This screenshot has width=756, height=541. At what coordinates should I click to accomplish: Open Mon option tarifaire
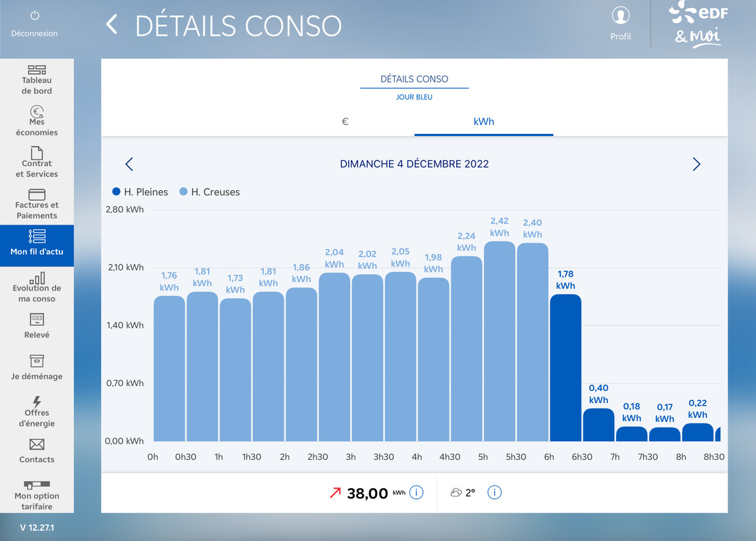[x=37, y=495]
